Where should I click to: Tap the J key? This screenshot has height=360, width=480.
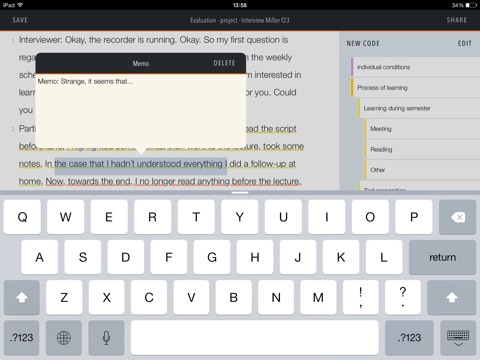tap(298, 257)
